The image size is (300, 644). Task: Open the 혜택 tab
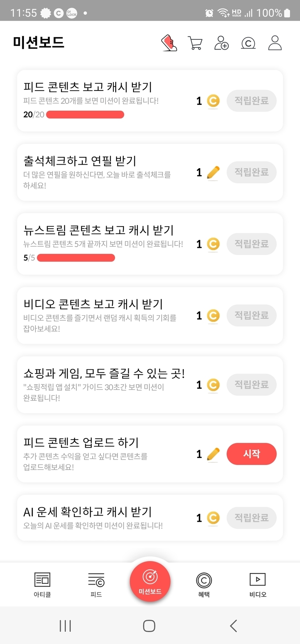pos(204,584)
